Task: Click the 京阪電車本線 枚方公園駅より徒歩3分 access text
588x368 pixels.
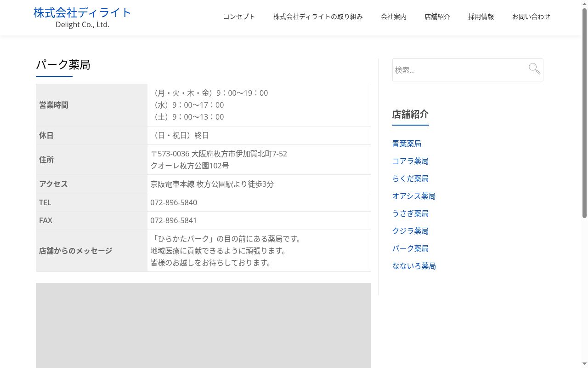Action: [x=212, y=184]
